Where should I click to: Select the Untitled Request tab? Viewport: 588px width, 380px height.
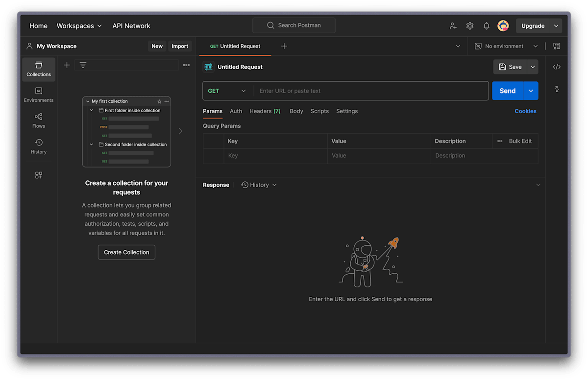(x=235, y=46)
